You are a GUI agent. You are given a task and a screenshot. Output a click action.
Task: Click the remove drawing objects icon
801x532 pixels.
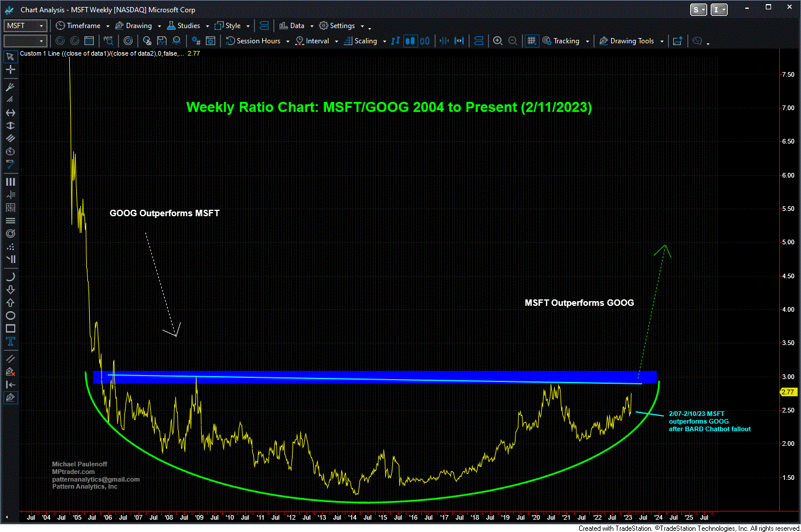[x=10, y=371]
